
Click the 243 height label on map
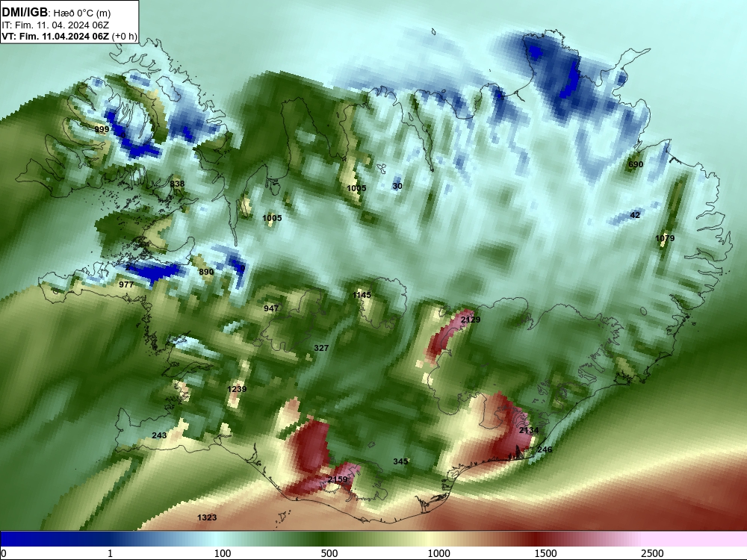[159, 435]
